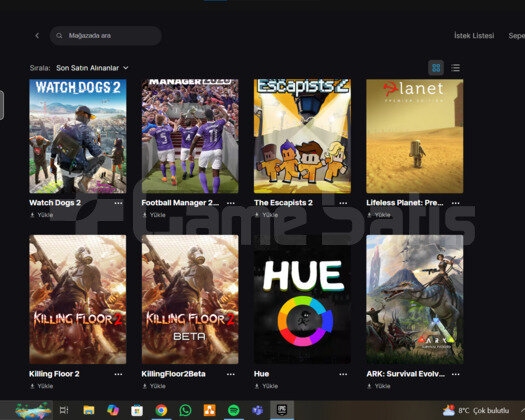Open Microsoft Teams from the taskbar
The image size is (525, 420).
257,410
